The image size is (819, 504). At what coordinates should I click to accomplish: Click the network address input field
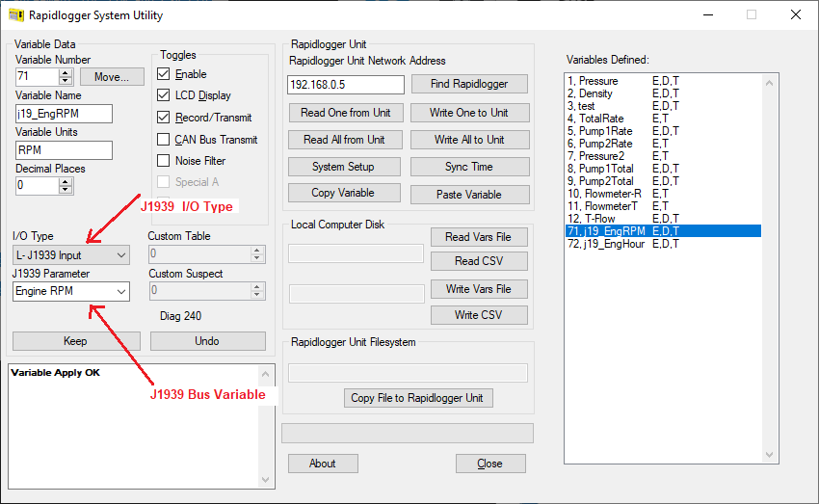click(345, 85)
